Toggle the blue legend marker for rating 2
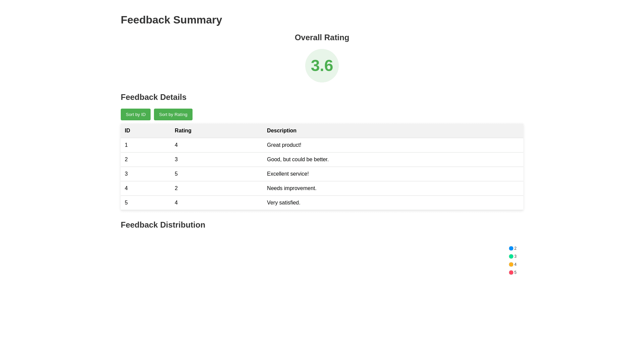 coord(511,248)
